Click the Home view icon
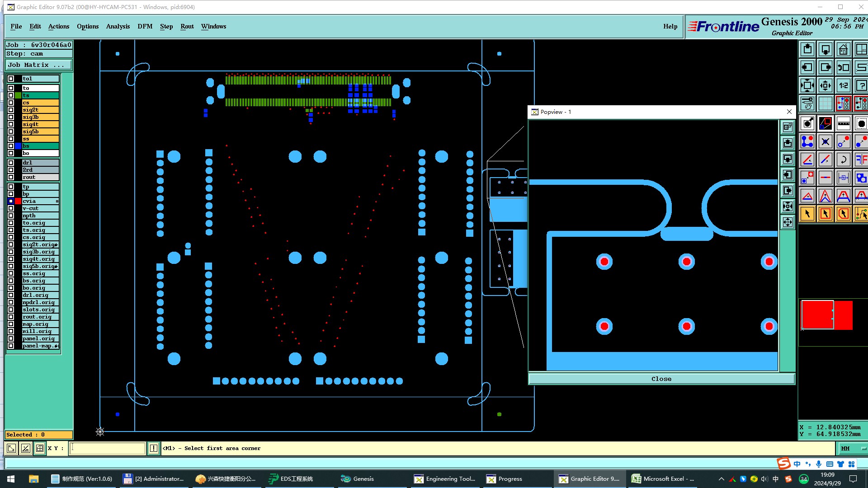Viewport: 868px width, 488px height. [843, 49]
